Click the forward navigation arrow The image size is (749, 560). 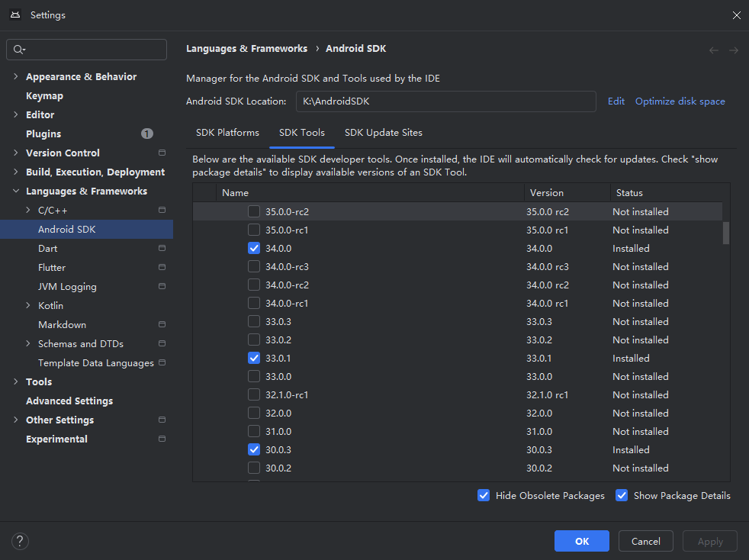tap(732, 50)
